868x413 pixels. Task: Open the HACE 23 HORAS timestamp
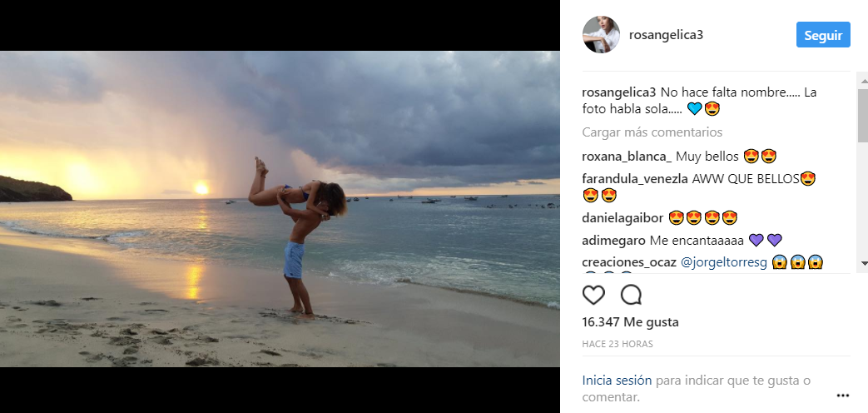point(618,344)
